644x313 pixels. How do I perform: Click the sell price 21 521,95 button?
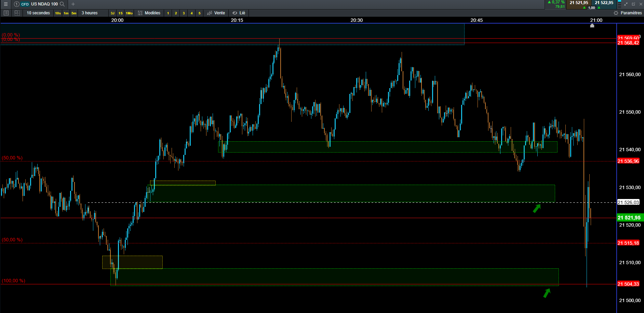[579, 3]
